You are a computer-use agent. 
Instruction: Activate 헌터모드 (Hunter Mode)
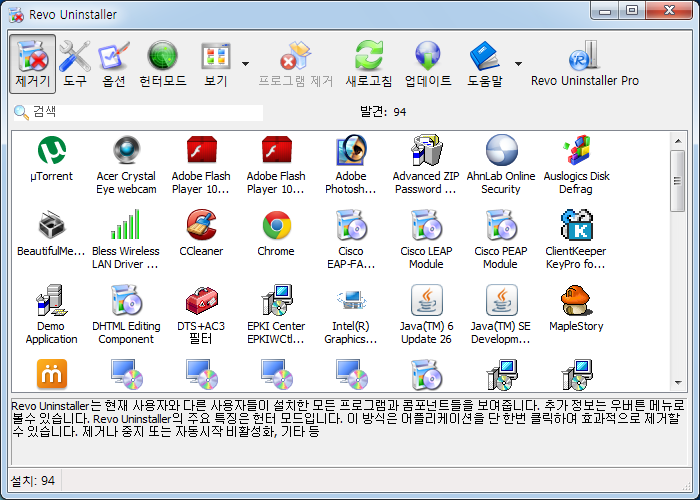[162, 64]
